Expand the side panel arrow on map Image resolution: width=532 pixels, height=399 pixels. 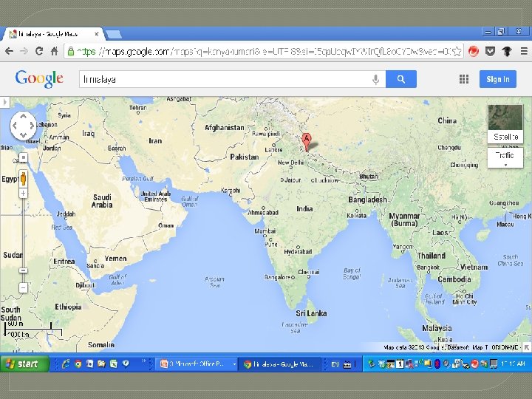(4, 102)
